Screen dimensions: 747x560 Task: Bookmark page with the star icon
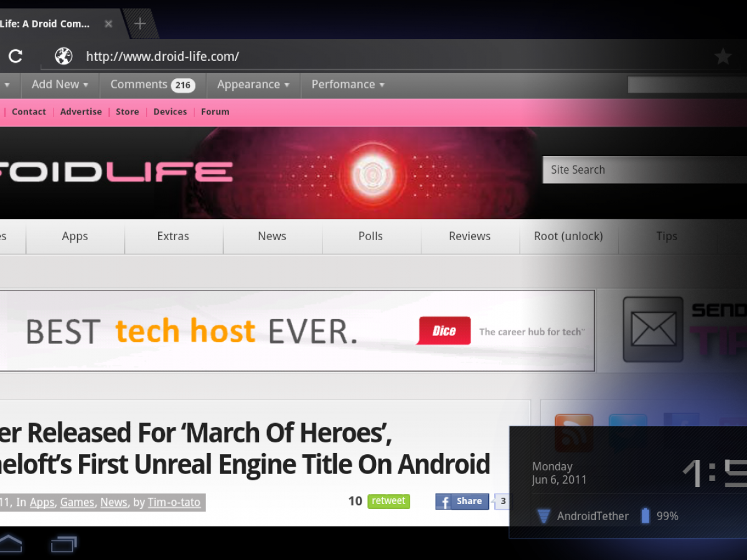[x=723, y=57]
